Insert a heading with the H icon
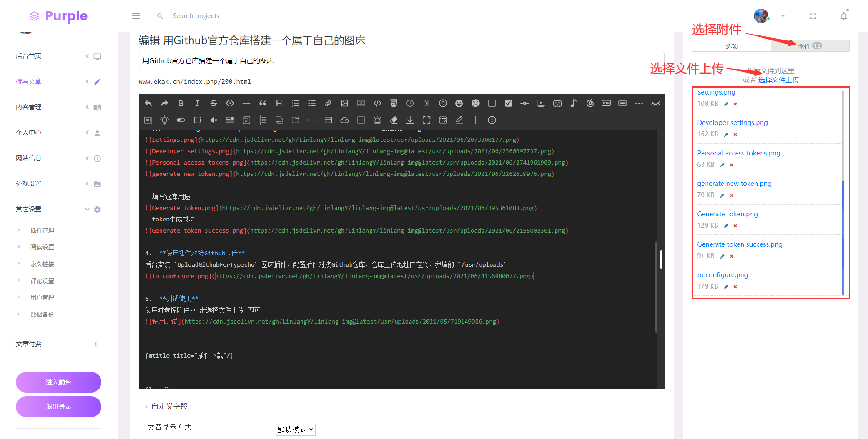This screenshot has width=868, height=439. [279, 103]
